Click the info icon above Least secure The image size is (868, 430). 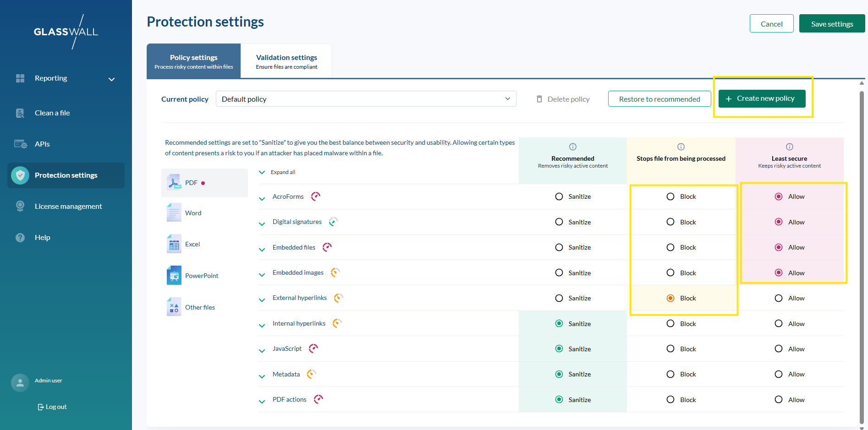pyautogui.click(x=789, y=147)
